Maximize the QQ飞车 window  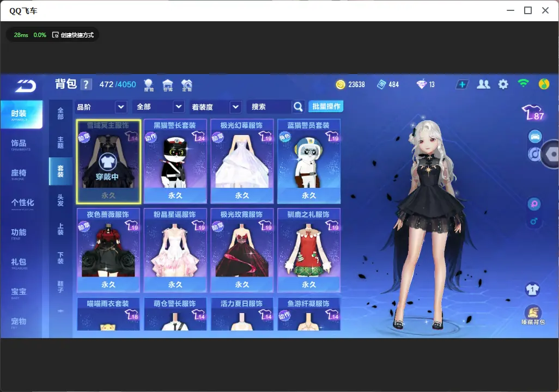528,10
